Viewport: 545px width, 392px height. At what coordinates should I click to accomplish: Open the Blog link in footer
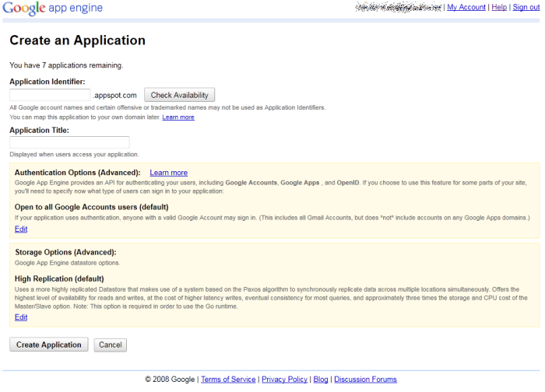pyautogui.click(x=321, y=380)
